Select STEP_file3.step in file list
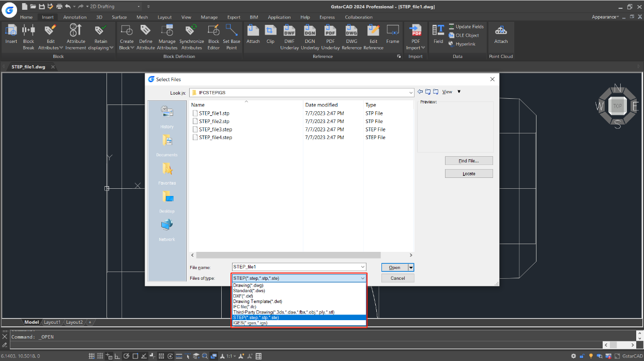644x361 pixels. click(x=212, y=129)
